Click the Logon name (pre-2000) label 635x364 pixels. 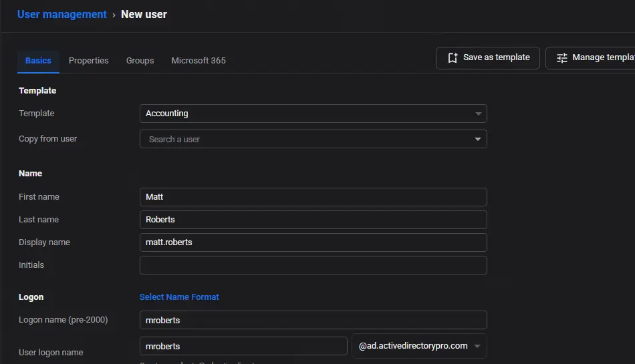63,320
